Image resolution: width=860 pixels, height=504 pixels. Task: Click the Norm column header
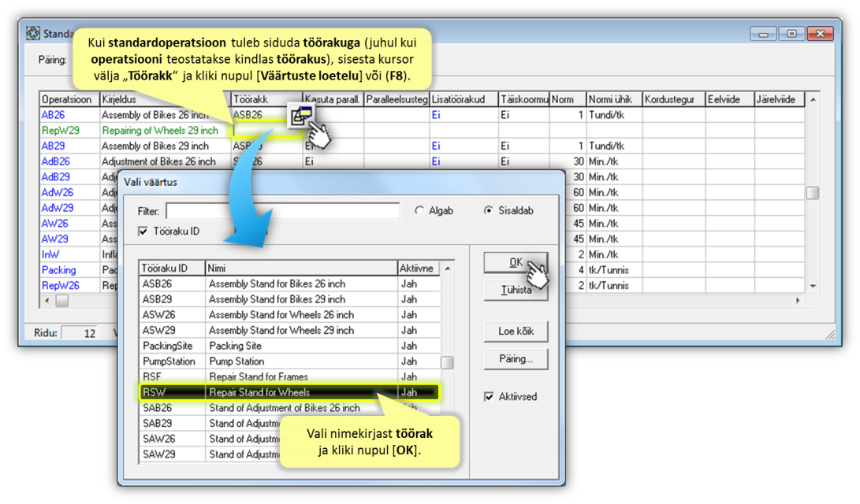568,100
